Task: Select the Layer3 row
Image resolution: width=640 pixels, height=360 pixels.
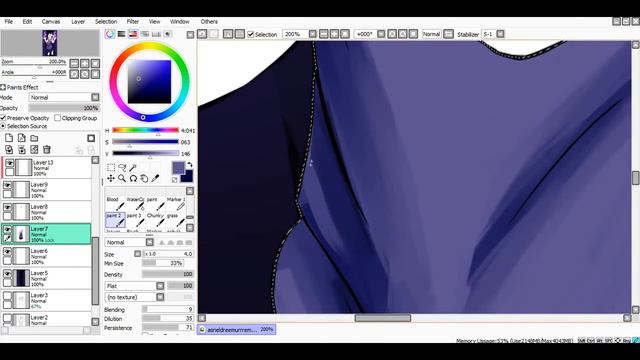Action: click(46, 300)
